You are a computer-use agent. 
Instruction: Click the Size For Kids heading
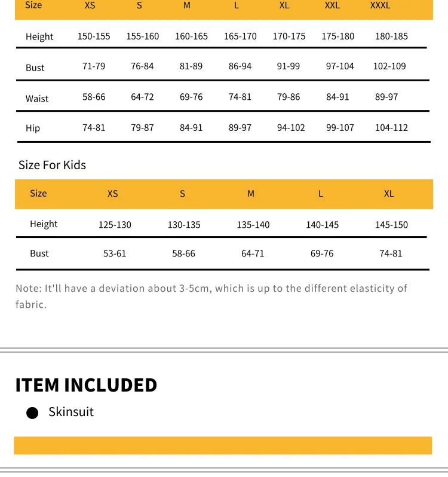tap(52, 165)
